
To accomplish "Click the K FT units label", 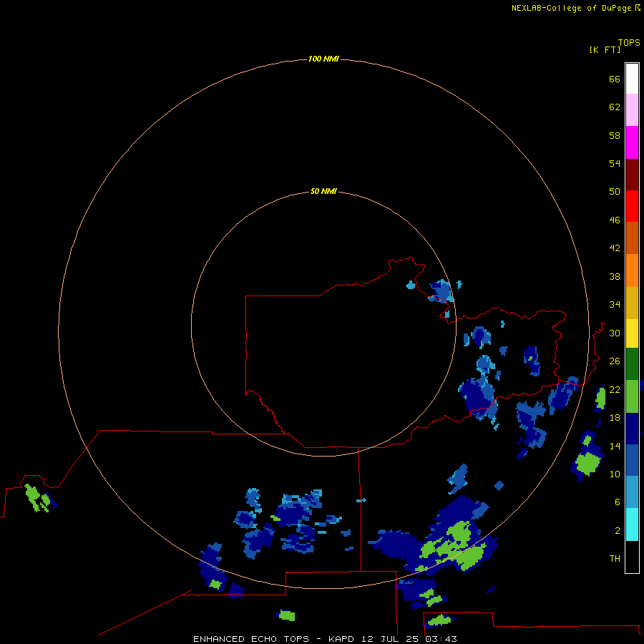I will pos(605,50).
